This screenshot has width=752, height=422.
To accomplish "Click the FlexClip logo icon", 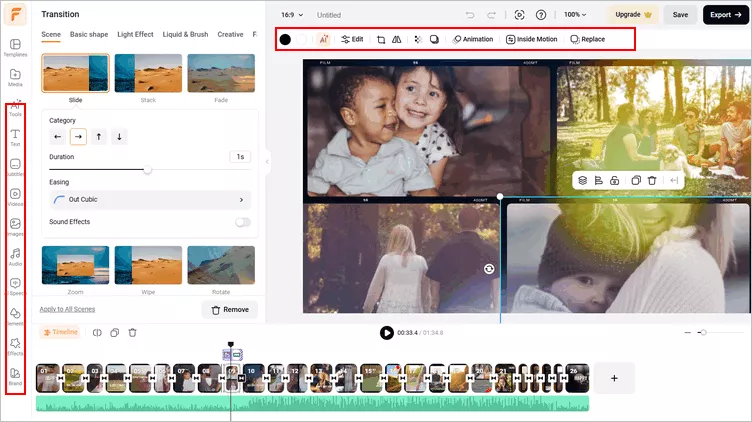I will [15, 14].
